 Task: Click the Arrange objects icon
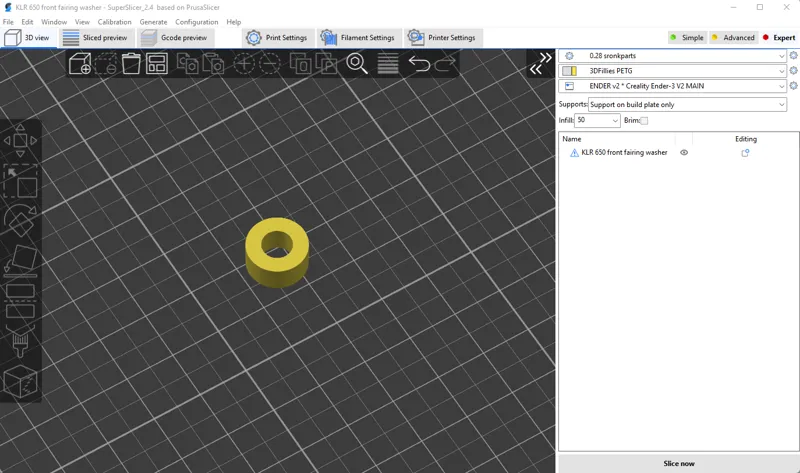(x=157, y=64)
